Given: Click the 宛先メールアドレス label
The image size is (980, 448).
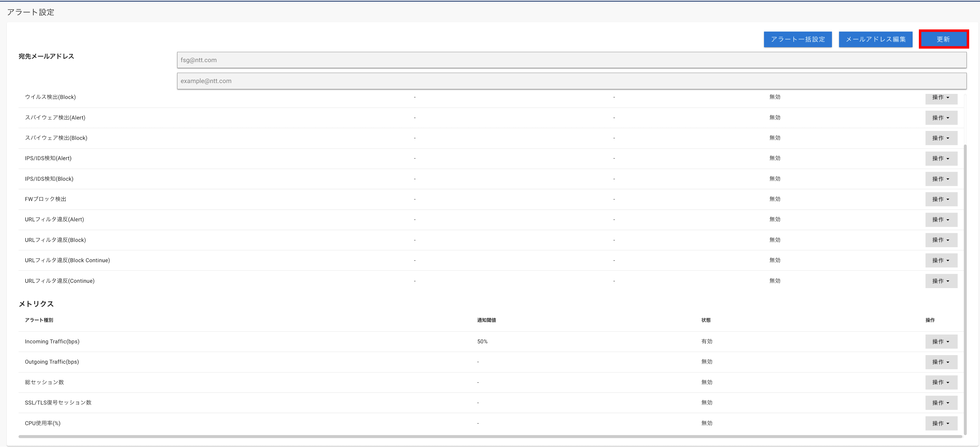Looking at the screenshot, I should (x=46, y=56).
